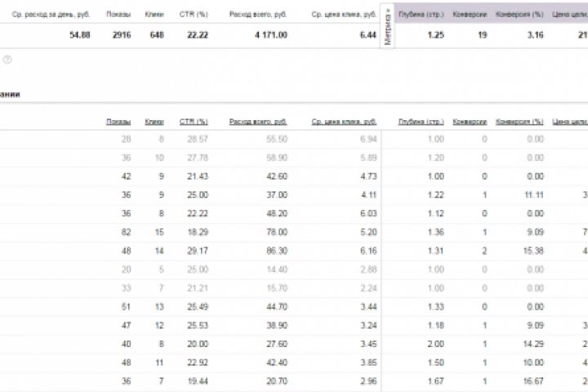Select total clicks value 648
588x392 pixels.
coord(157,35)
